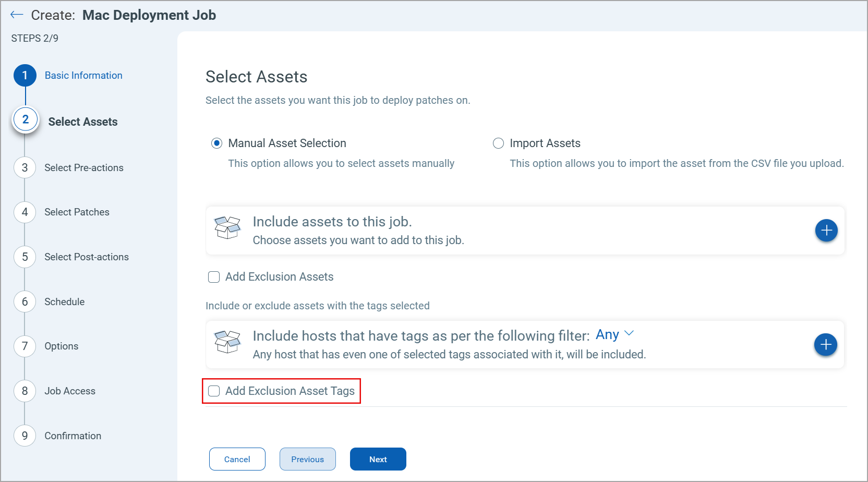This screenshot has height=482, width=868.
Task: Select the Import Assets radio button
Action: [498, 143]
